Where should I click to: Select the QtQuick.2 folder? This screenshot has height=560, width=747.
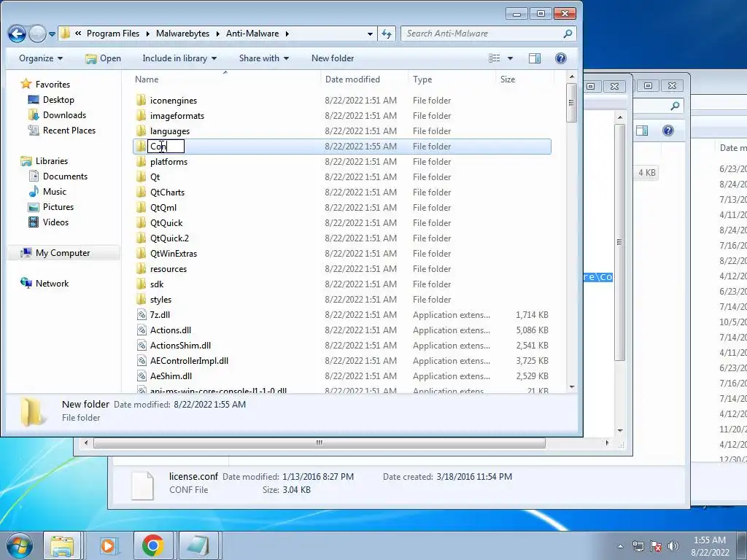[x=169, y=238]
